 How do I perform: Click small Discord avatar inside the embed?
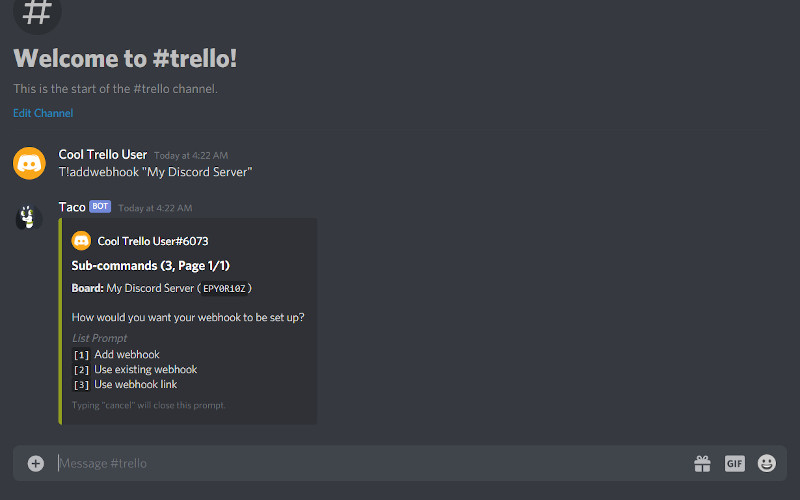pyautogui.click(x=81, y=241)
